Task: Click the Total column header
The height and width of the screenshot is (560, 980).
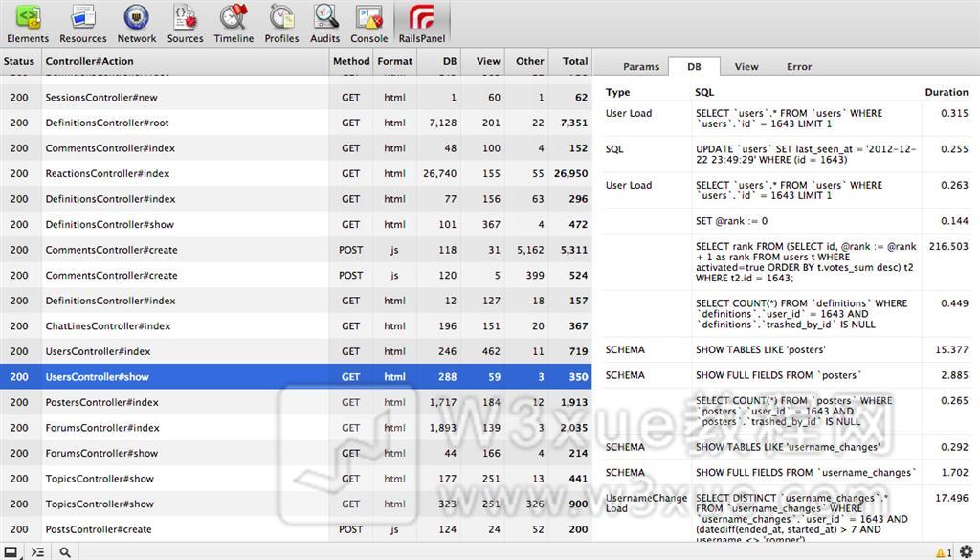Action: (570, 61)
